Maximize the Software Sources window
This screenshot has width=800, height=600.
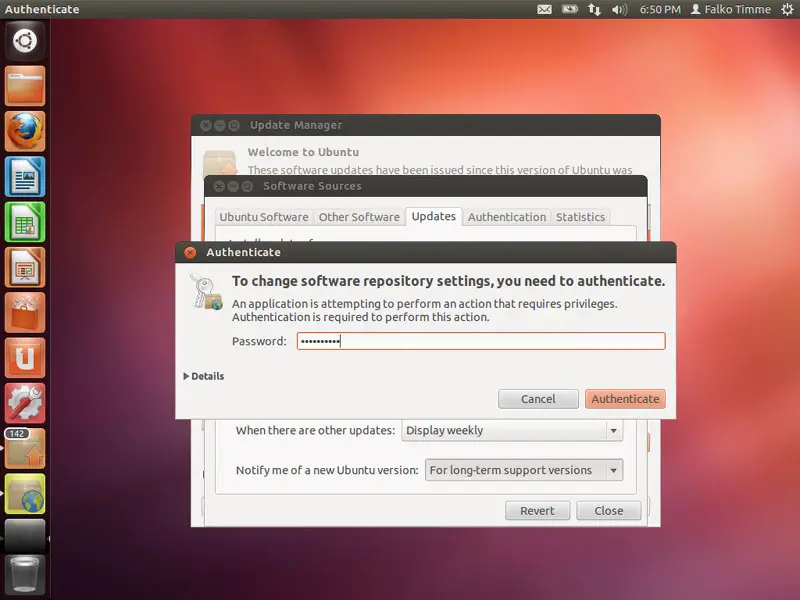pyautogui.click(x=247, y=186)
